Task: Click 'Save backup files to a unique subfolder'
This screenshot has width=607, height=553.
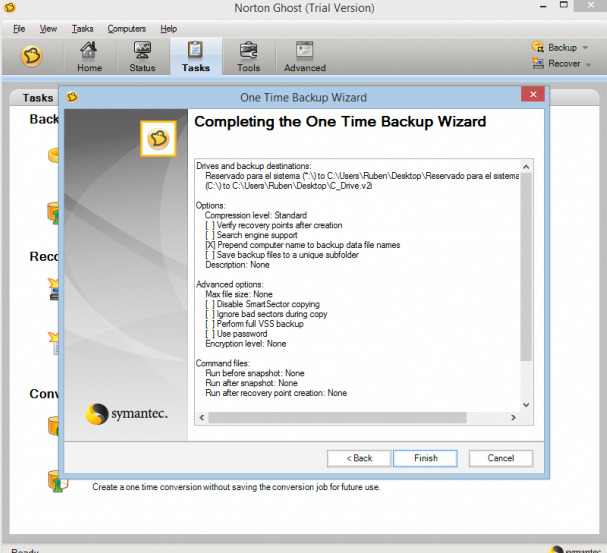Action: [x=282, y=255]
